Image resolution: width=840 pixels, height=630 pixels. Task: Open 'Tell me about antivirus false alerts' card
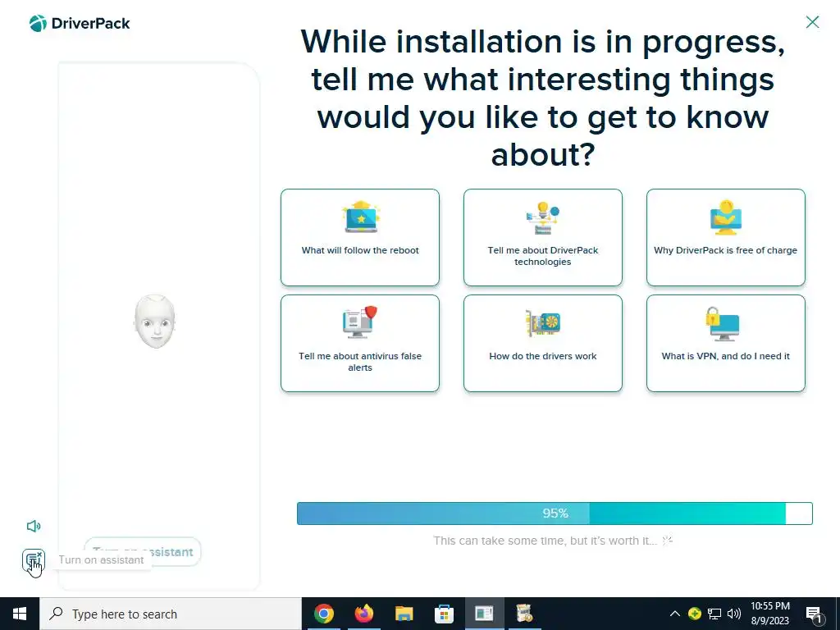coord(360,344)
